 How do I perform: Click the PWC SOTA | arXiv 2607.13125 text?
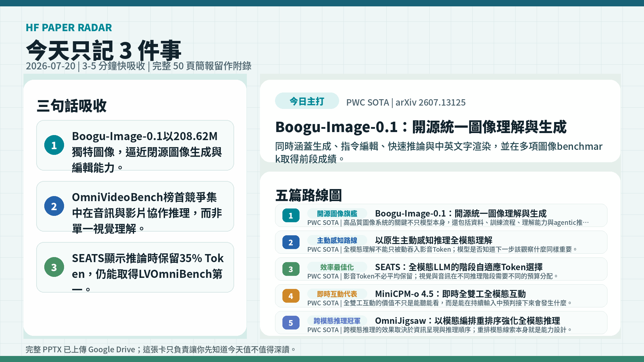coord(406,102)
